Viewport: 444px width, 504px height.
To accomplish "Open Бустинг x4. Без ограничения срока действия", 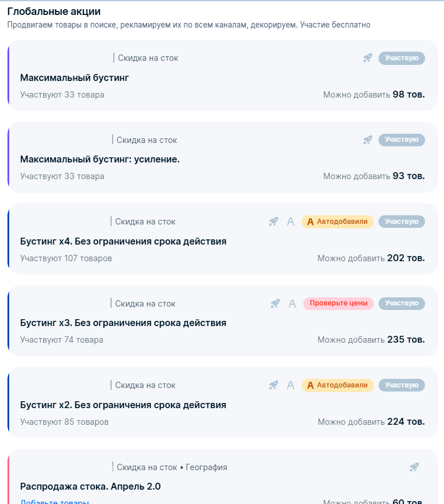I will pos(123,241).
